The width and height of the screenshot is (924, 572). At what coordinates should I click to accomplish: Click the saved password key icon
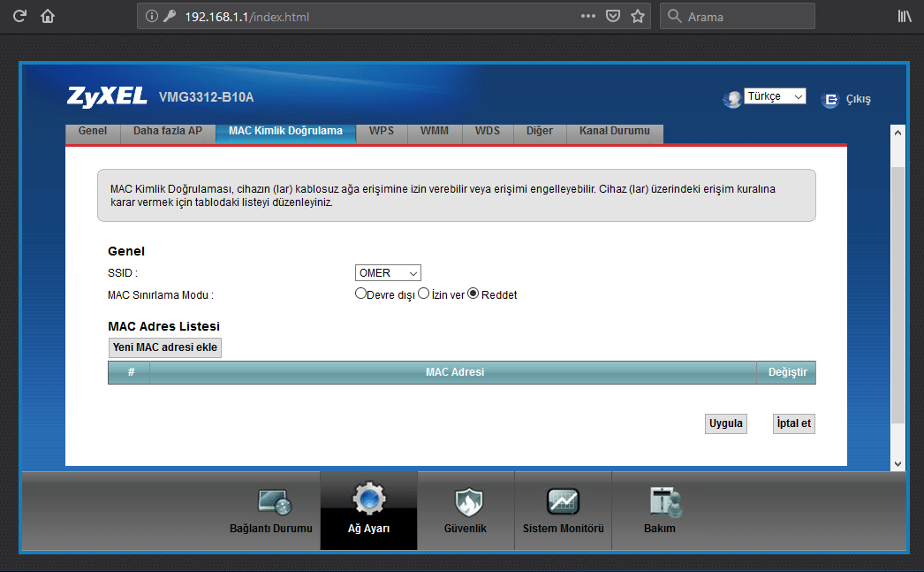click(x=170, y=16)
